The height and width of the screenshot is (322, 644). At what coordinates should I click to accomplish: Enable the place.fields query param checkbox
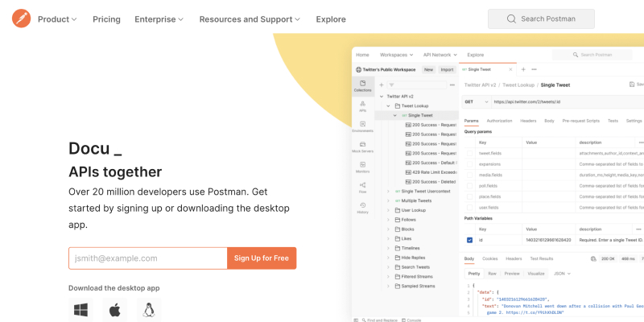469,196
